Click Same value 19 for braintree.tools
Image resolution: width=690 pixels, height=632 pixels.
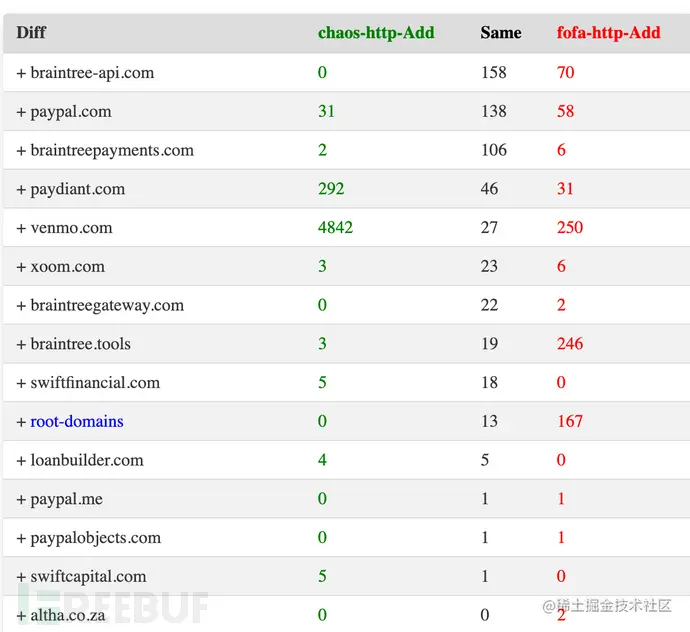click(489, 344)
